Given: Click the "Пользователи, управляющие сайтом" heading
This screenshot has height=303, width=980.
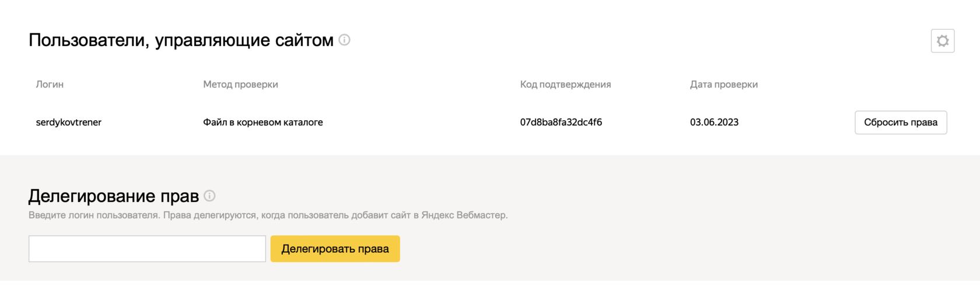Looking at the screenshot, I should (181, 40).
